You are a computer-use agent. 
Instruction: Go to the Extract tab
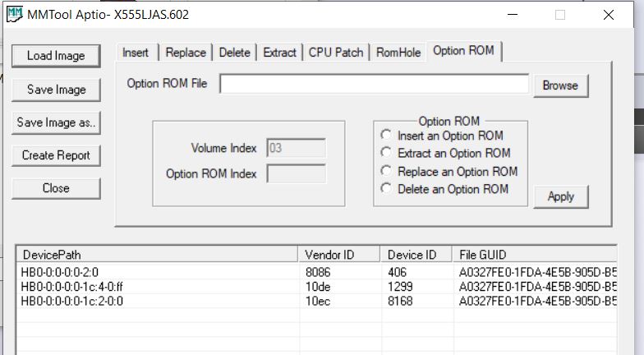tap(279, 53)
